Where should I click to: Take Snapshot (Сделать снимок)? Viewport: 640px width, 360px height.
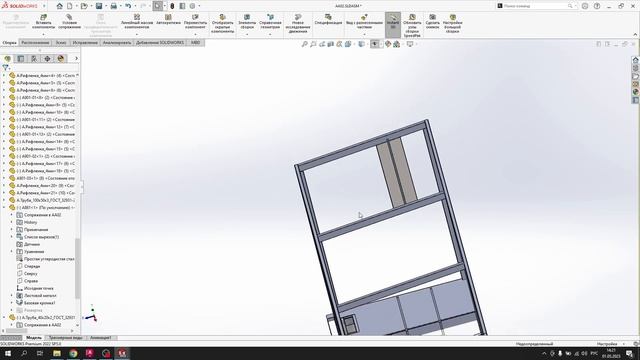tap(432, 21)
